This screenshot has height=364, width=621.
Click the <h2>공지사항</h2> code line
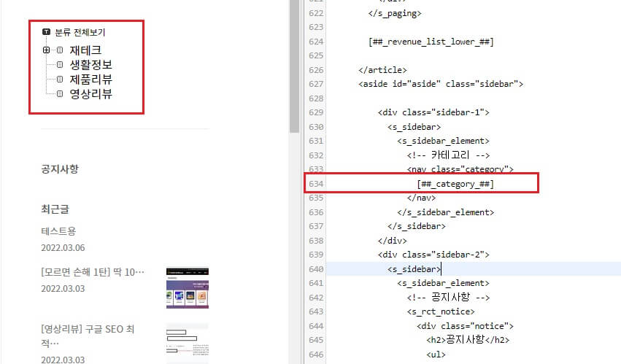click(468, 340)
